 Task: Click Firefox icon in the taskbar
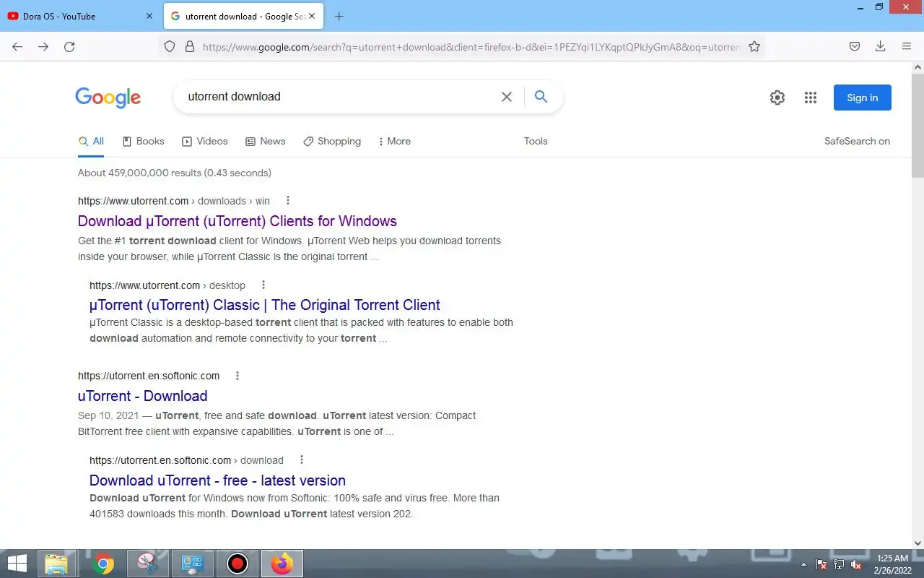282,564
